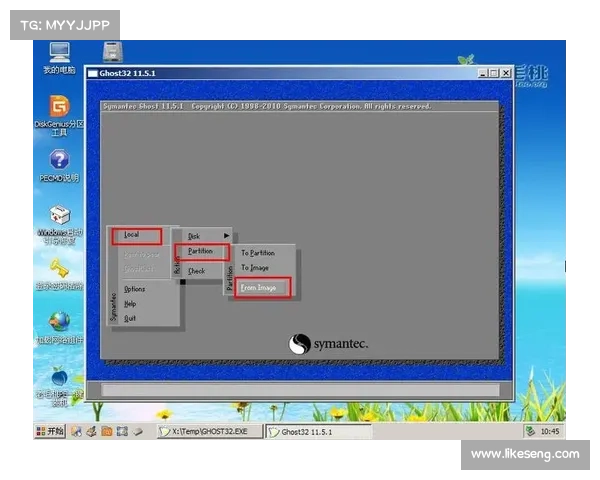
Task: Open the golden key password tool icon
Action: coord(59,268)
